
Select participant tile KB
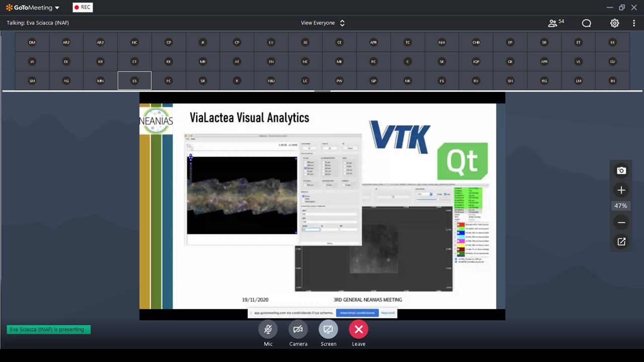(x=100, y=62)
